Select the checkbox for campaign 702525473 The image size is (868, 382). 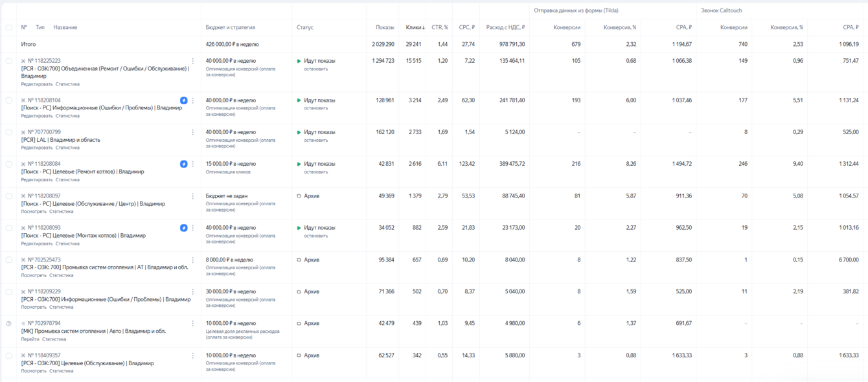[x=8, y=260]
